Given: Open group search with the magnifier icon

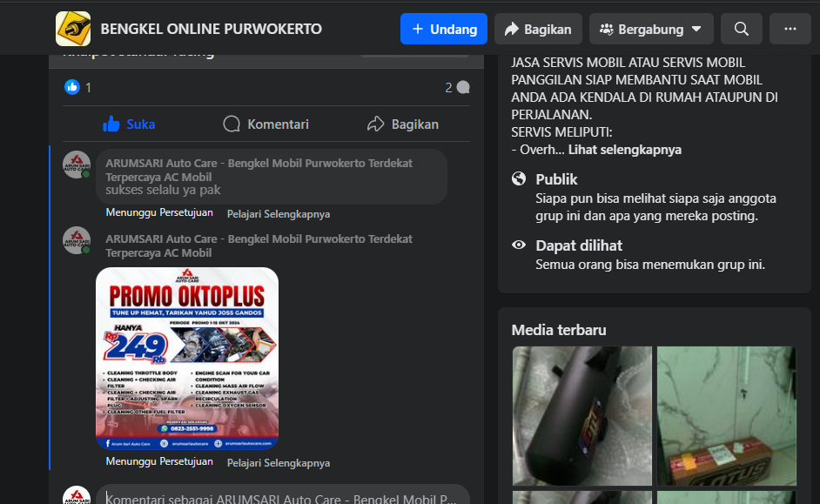Looking at the screenshot, I should (x=741, y=29).
